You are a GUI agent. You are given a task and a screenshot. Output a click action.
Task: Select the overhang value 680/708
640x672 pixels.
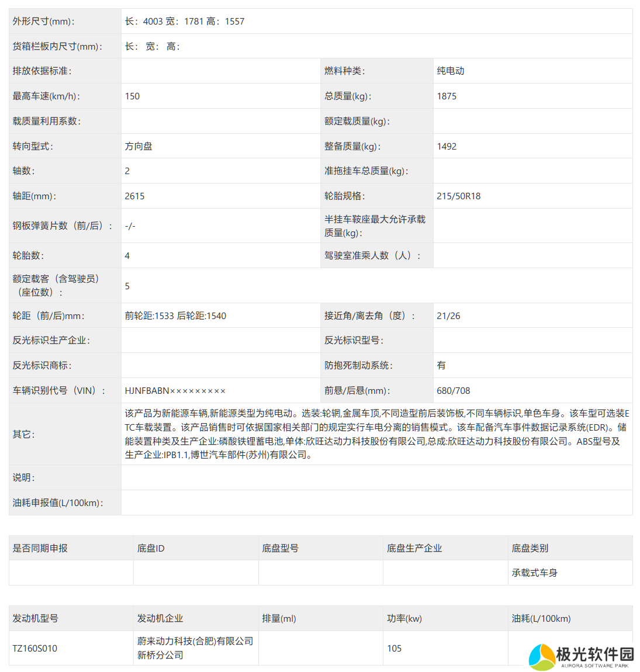[x=453, y=391]
